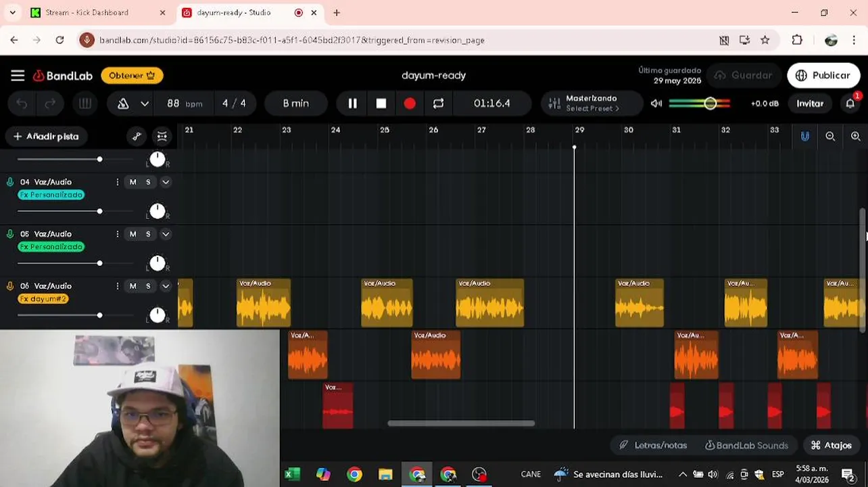
Task: Open the B min key selector
Action: [295, 103]
